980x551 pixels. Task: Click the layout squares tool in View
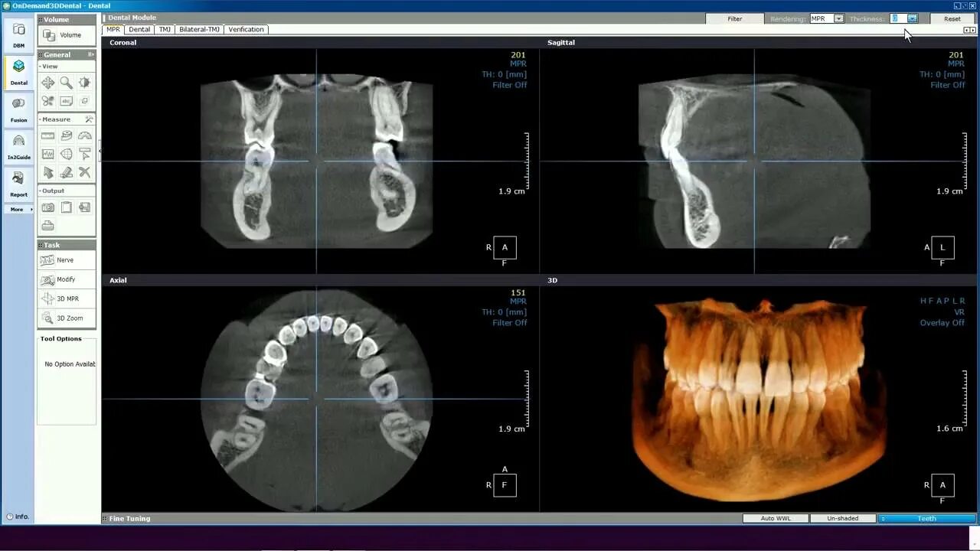(85, 100)
